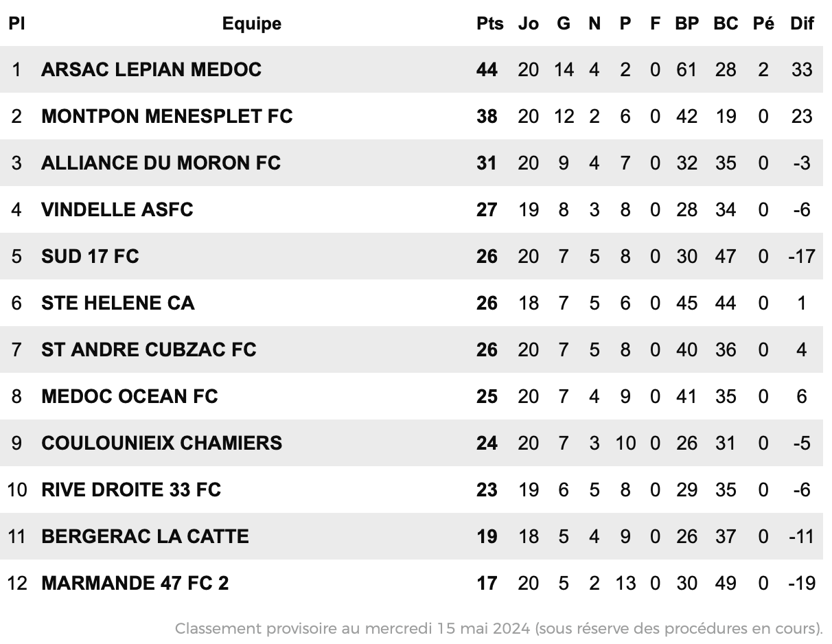Click the Equipe column header
Screen dimensions: 832x644
(252, 23)
